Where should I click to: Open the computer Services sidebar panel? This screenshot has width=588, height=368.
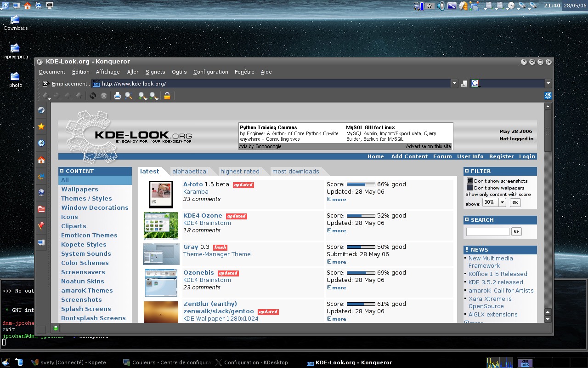click(41, 242)
